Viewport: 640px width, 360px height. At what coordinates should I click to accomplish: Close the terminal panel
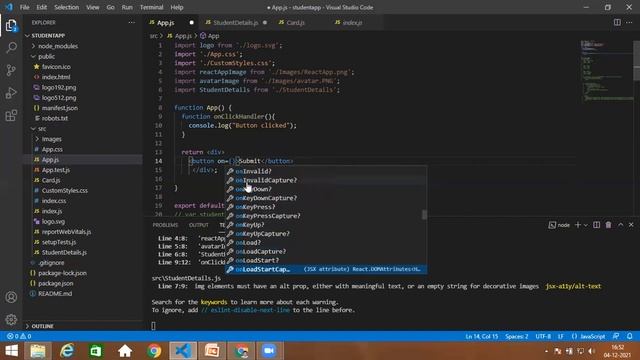(631, 225)
